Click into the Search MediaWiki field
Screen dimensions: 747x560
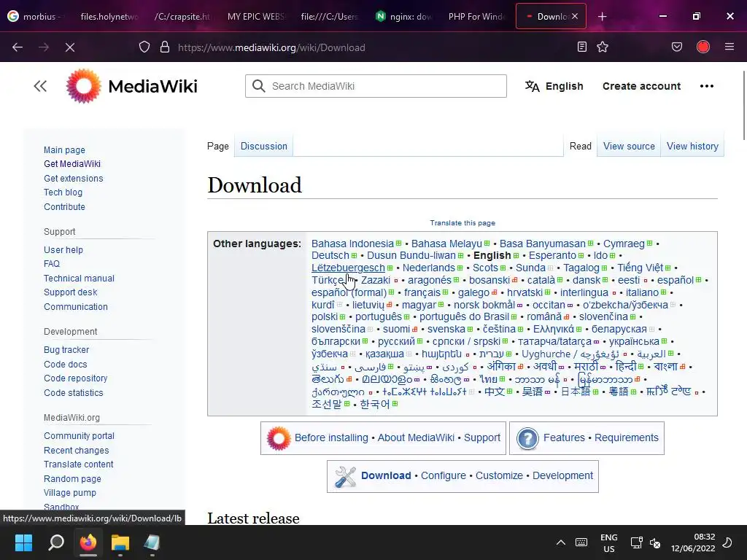click(376, 86)
